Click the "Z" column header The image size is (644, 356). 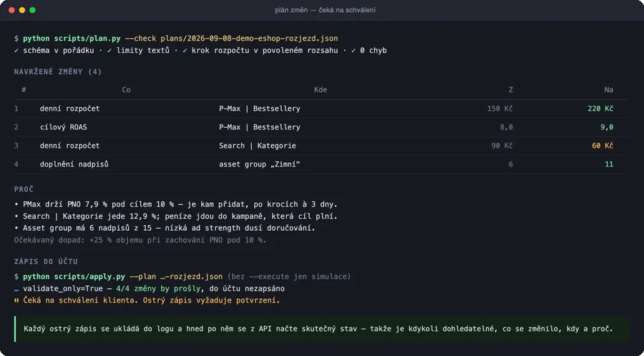pyautogui.click(x=510, y=90)
